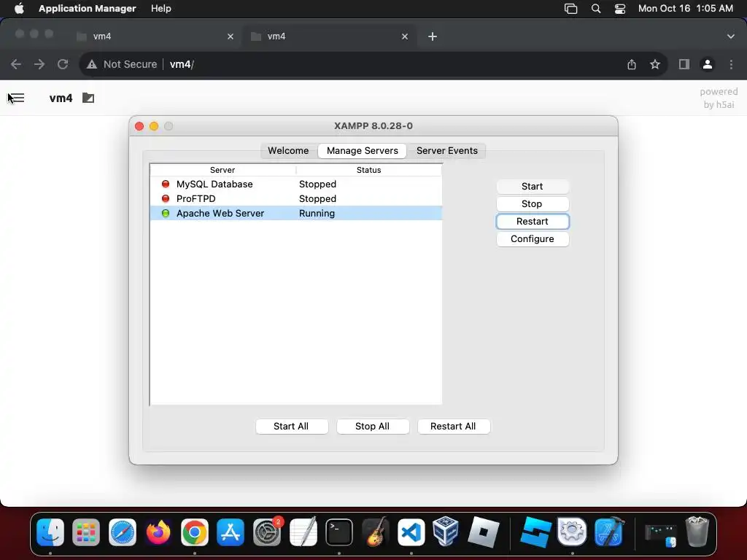Open a new browser tab
The width and height of the screenshot is (747, 560).
point(433,36)
